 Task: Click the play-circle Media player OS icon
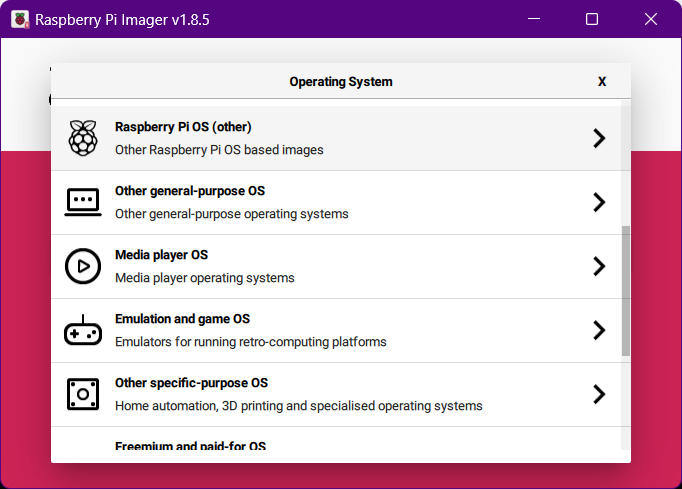(x=83, y=266)
